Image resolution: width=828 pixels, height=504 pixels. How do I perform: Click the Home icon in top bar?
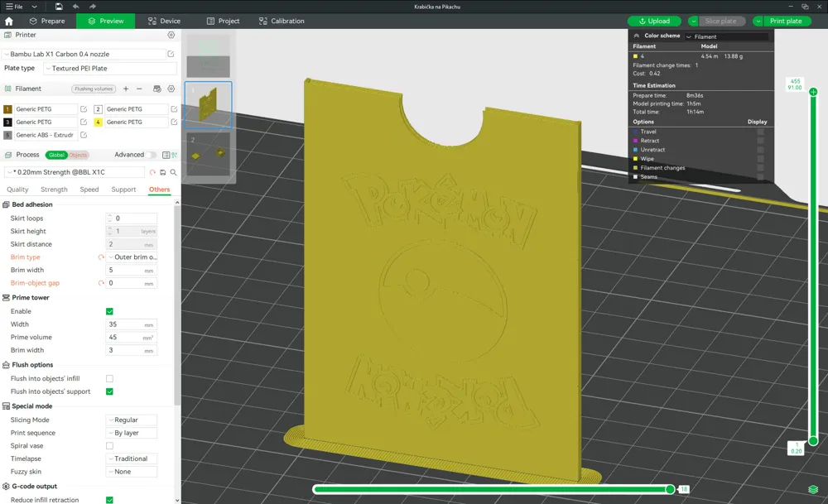click(x=9, y=21)
